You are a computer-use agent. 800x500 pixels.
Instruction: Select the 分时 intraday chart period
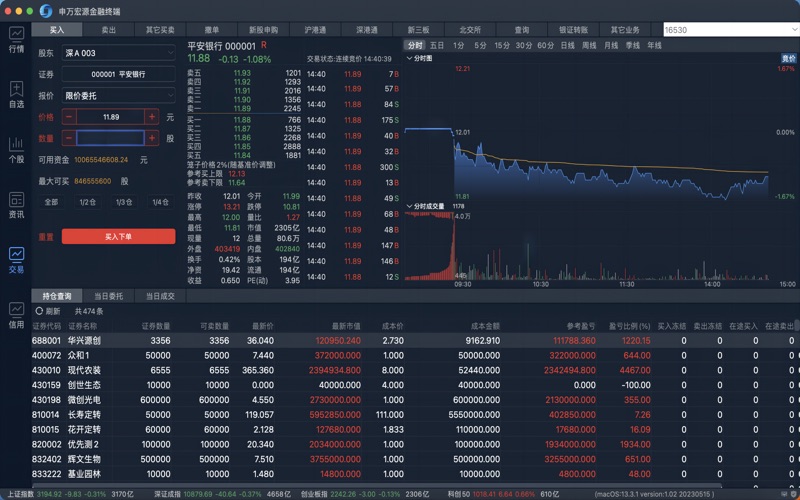click(x=415, y=45)
